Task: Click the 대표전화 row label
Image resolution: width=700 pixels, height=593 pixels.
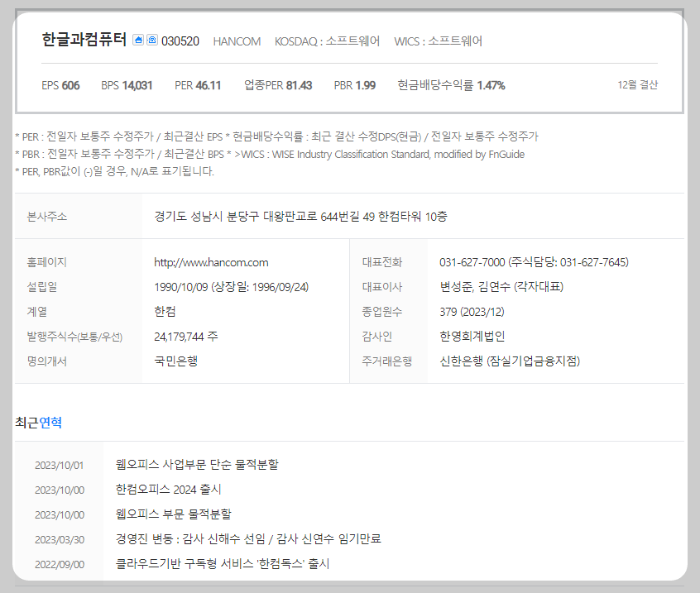Action: click(382, 262)
